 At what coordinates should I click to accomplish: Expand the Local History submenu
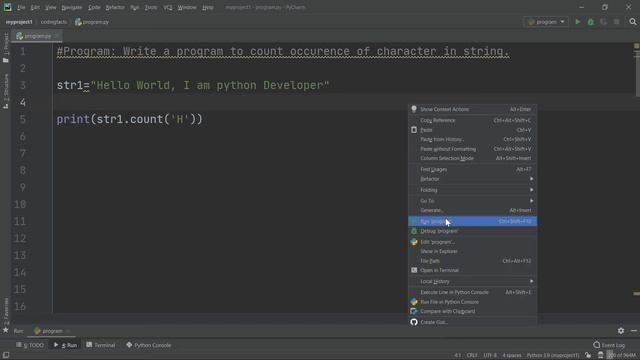pyautogui.click(x=473, y=281)
